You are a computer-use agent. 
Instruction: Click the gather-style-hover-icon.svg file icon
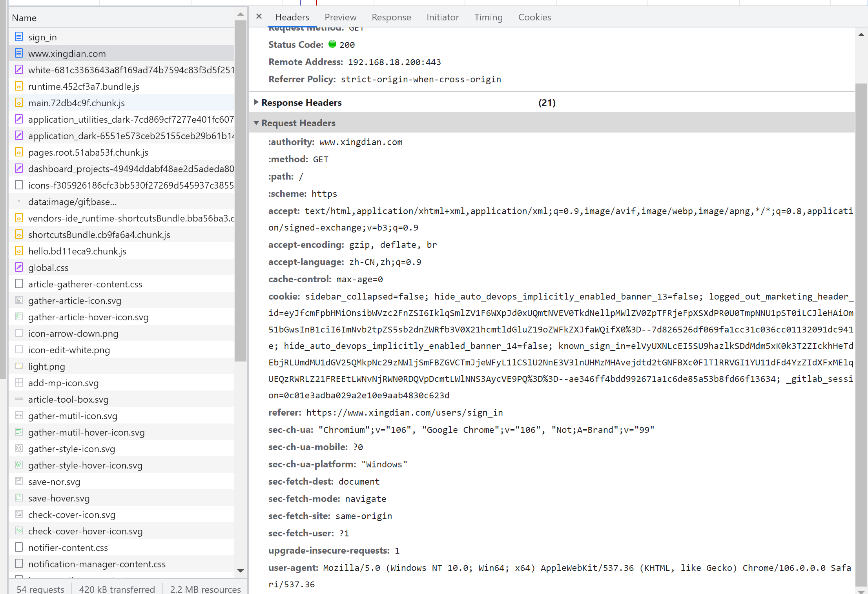18,465
